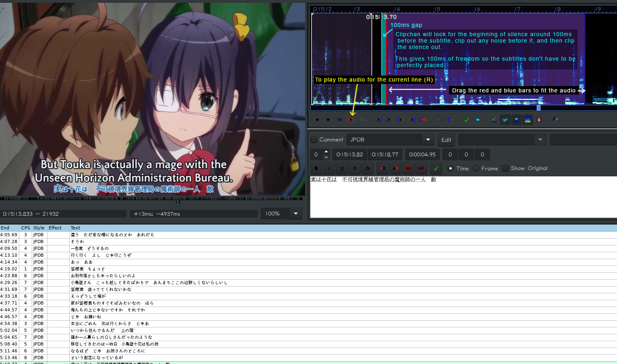Select subtitle row ending 4:07.28
617x364 pixels.
pyautogui.click(x=308, y=241)
